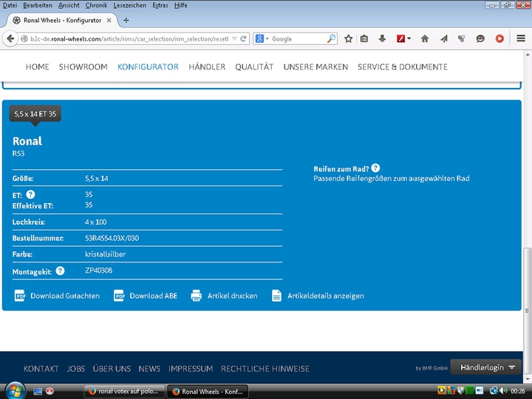The width and height of the screenshot is (532, 399).
Task: Go to the browser home page icon
Action: pos(425,38)
